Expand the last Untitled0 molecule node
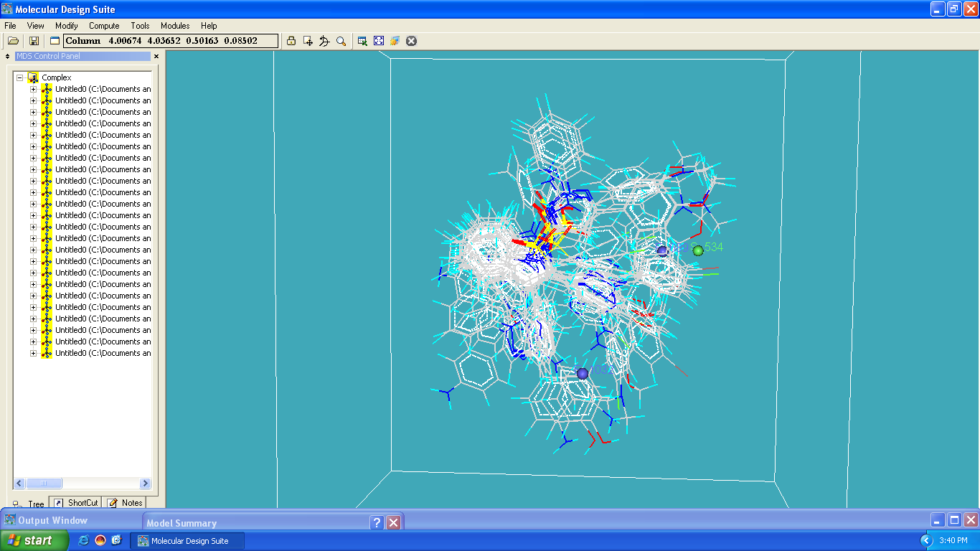Image resolution: width=980 pixels, height=551 pixels. click(x=33, y=353)
